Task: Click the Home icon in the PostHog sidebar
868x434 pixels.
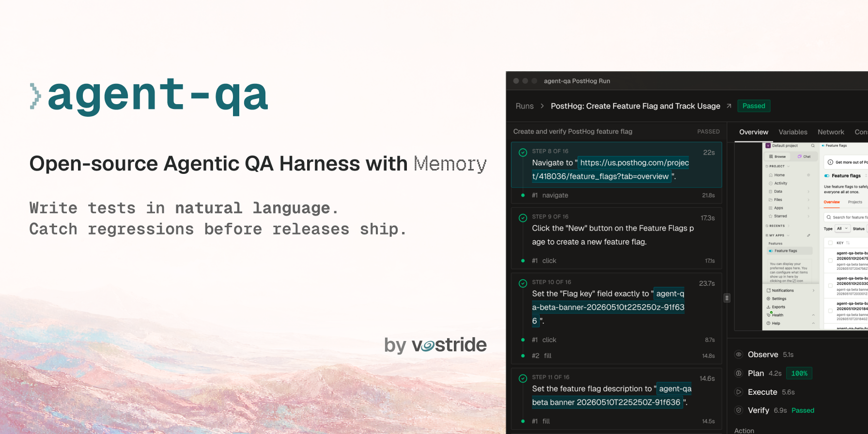Action: pyautogui.click(x=771, y=175)
